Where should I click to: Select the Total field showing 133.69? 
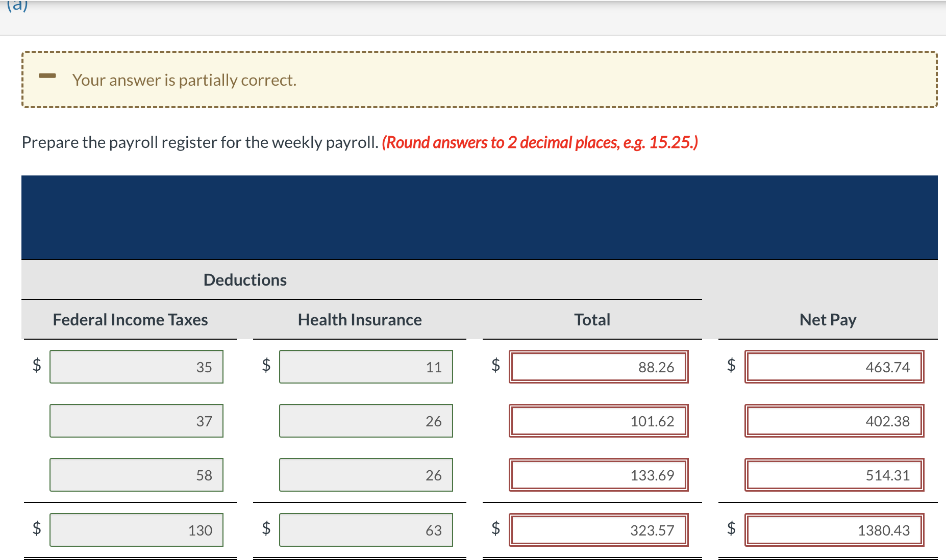(599, 475)
